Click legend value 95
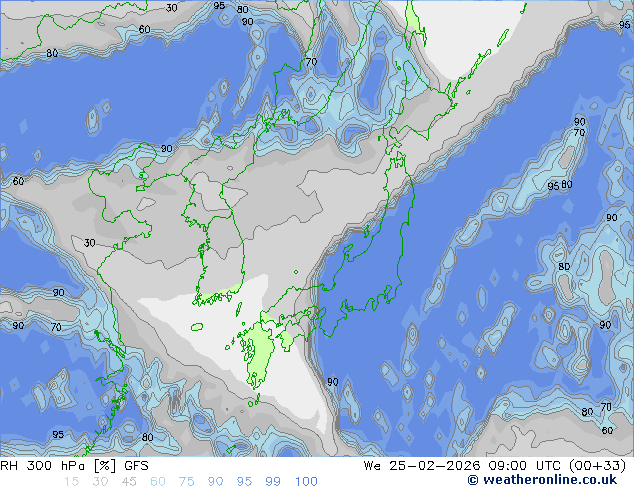The height and width of the screenshot is (490, 634). (x=244, y=482)
